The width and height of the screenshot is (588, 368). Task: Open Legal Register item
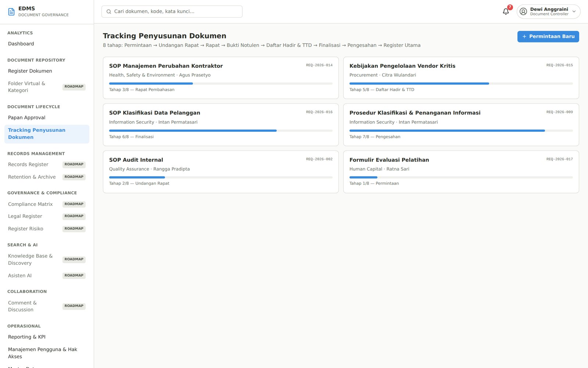(x=47, y=216)
